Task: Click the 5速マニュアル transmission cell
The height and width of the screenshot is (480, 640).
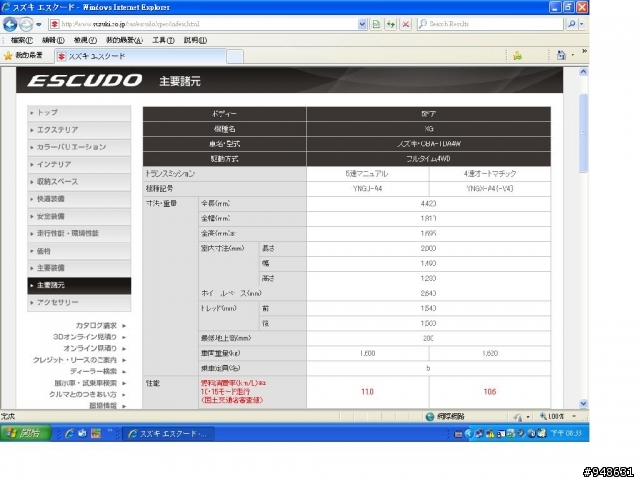Action: pyautogui.click(x=367, y=173)
